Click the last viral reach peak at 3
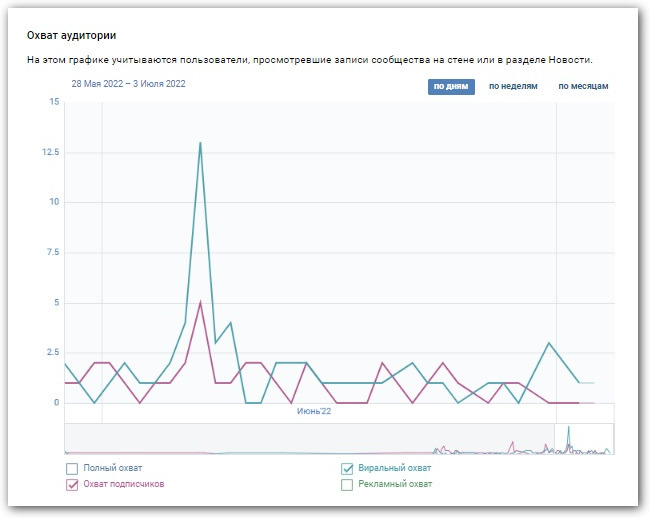The height and width of the screenshot is (518, 650). [549, 343]
